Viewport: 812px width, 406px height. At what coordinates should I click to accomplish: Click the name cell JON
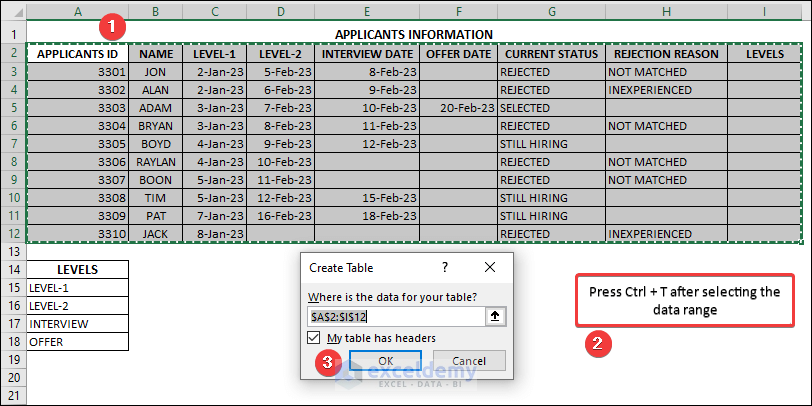(156, 72)
